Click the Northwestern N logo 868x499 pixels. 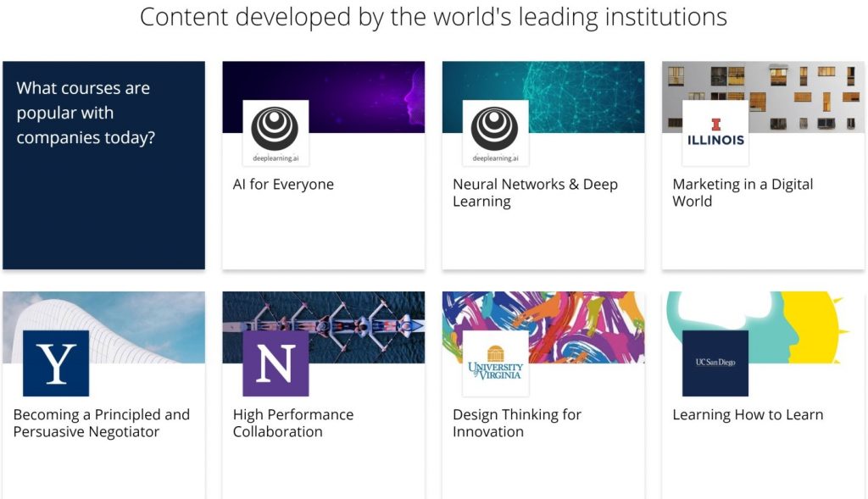click(275, 363)
